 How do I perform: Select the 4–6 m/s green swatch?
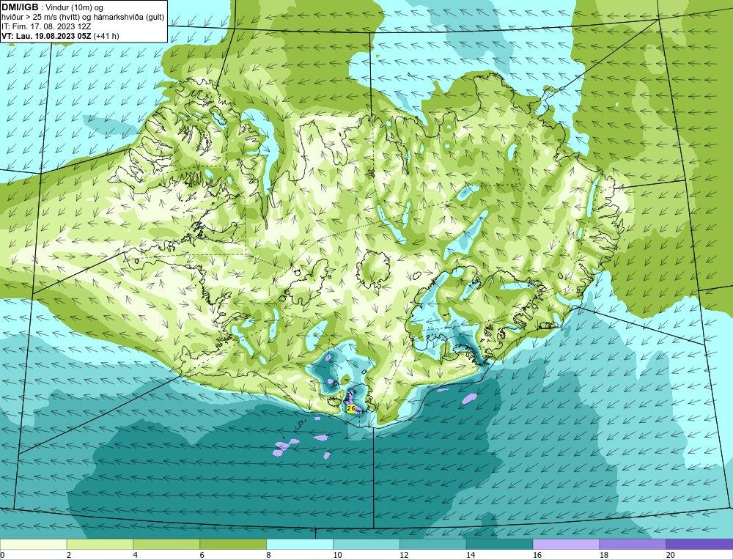tap(166, 545)
